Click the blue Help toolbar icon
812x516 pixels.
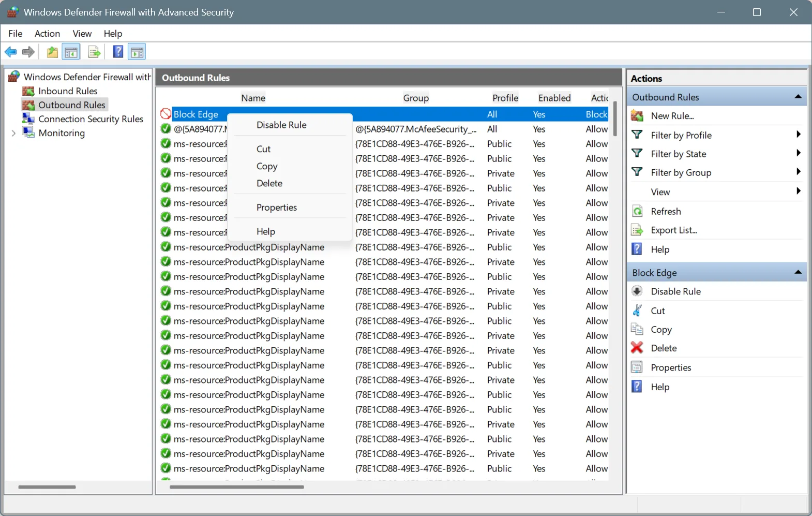pyautogui.click(x=118, y=52)
